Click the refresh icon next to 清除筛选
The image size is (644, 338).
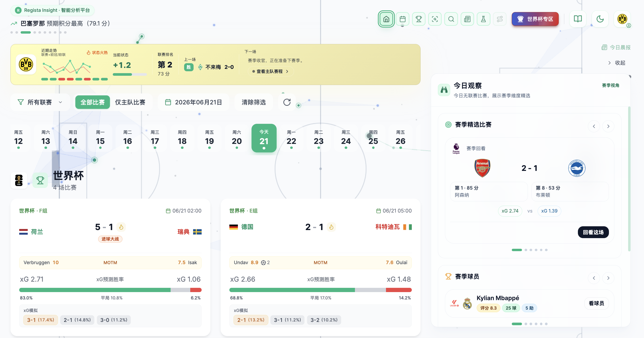(287, 102)
